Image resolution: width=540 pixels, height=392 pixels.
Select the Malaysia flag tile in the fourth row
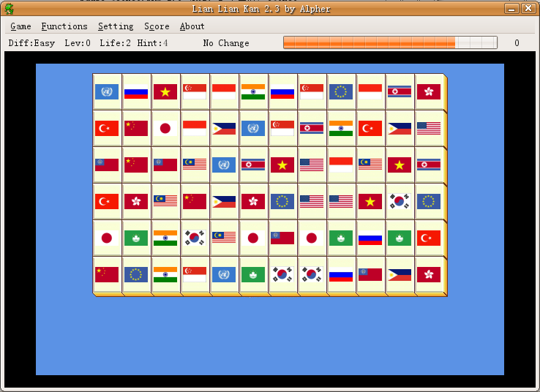coord(165,201)
